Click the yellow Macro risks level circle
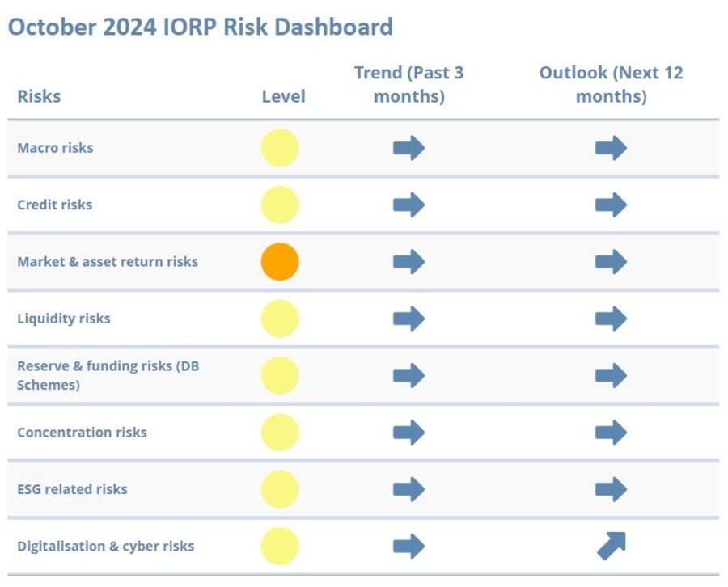 [x=280, y=148]
